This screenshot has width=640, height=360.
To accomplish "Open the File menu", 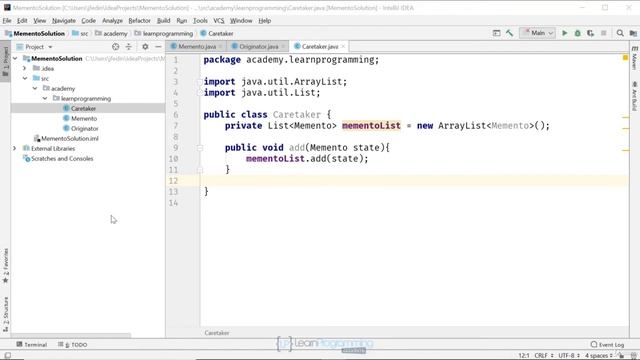I will [x=7, y=20].
